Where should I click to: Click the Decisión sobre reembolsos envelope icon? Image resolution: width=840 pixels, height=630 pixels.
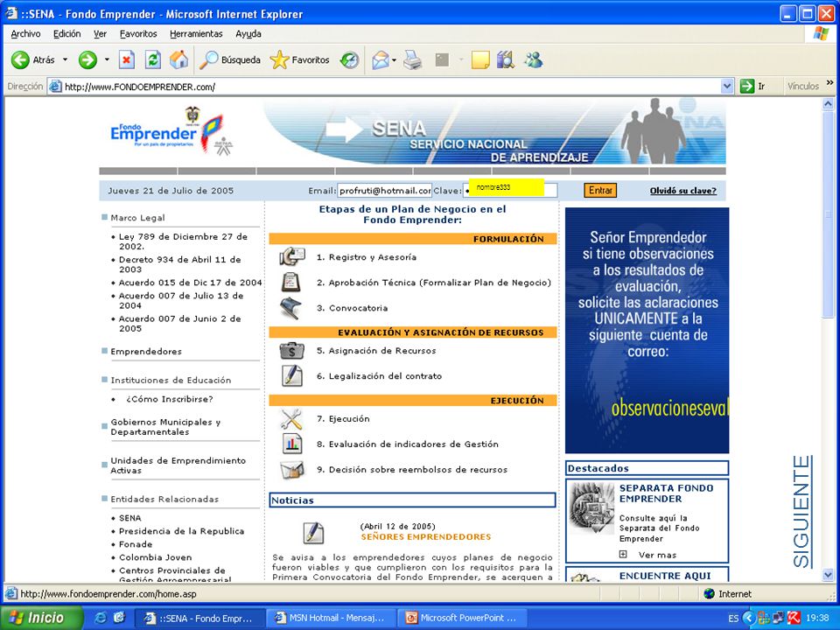point(292,469)
